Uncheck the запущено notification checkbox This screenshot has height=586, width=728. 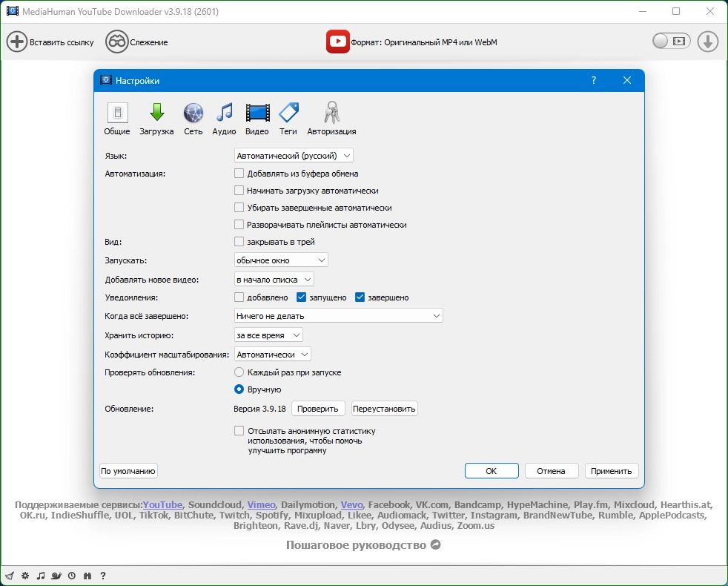point(301,297)
